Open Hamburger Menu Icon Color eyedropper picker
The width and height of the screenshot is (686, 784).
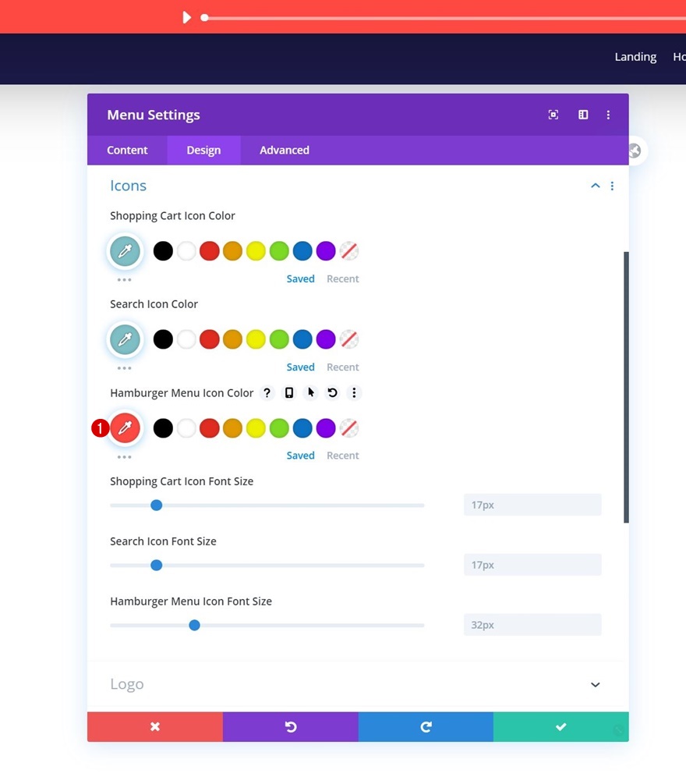[x=125, y=428]
